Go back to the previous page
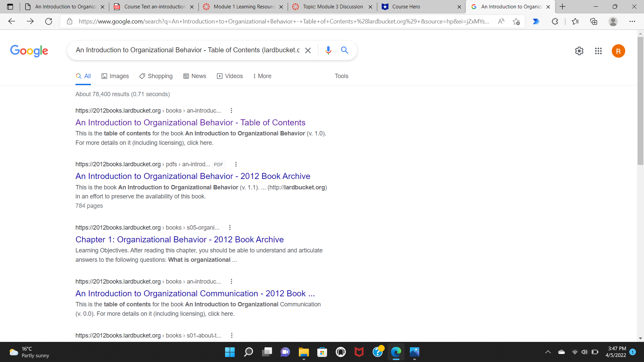 coord(12,21)
